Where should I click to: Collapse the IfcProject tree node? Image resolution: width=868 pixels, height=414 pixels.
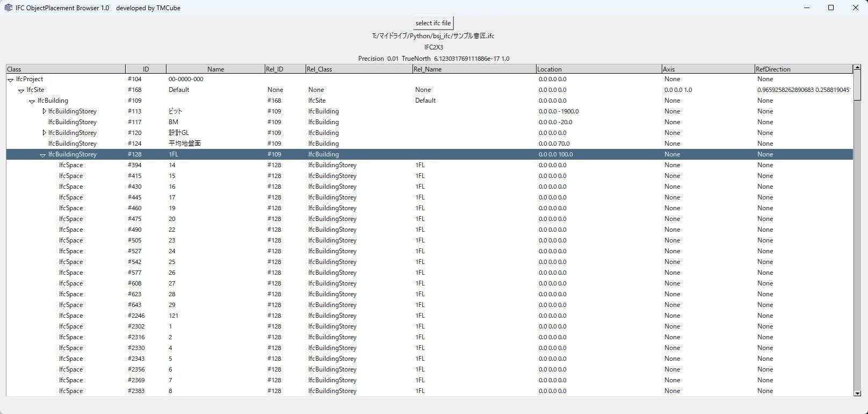point(10,80)
